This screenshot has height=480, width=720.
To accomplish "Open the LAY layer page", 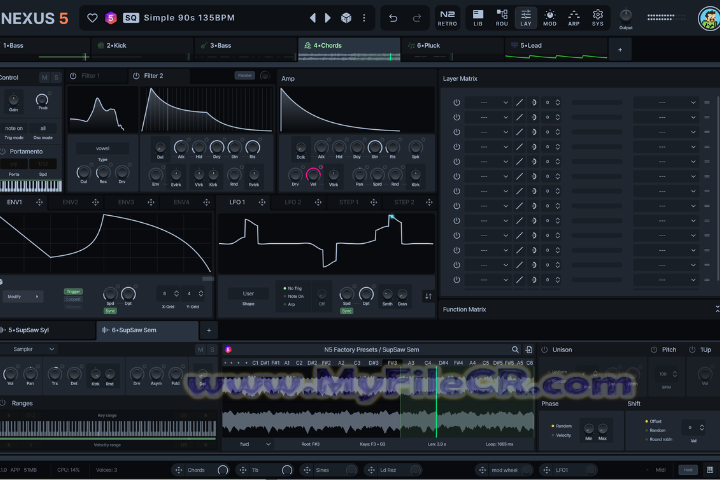I will pos(526,18).
